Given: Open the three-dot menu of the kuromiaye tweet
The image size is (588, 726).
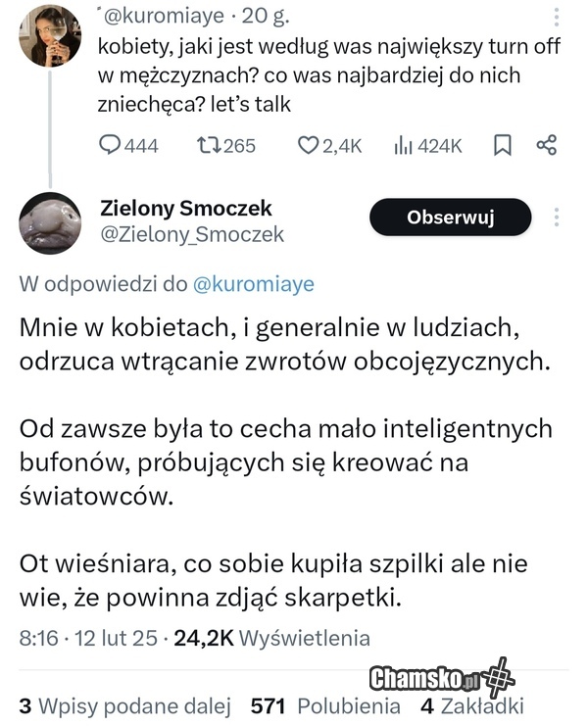Looking at the screenshot, I should (557, 19).
